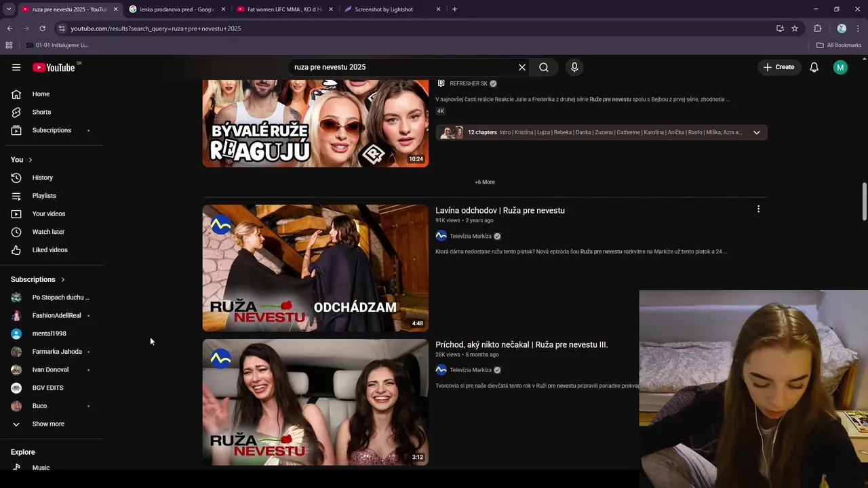Open Príchod aký nikto nečakal thumbnail
The height and width of the screenshot is (488, 868).
pos(315,402)
